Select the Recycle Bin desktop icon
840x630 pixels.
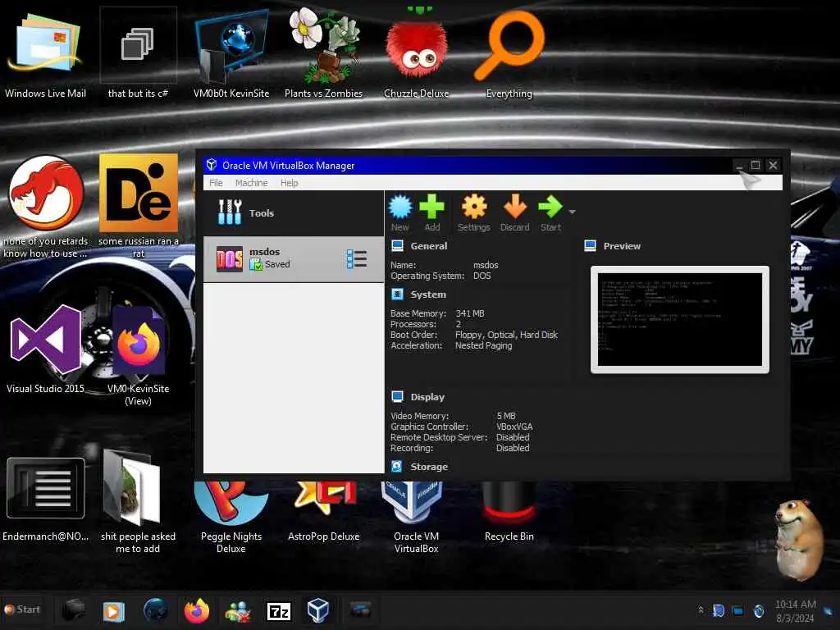coord(509,512)
